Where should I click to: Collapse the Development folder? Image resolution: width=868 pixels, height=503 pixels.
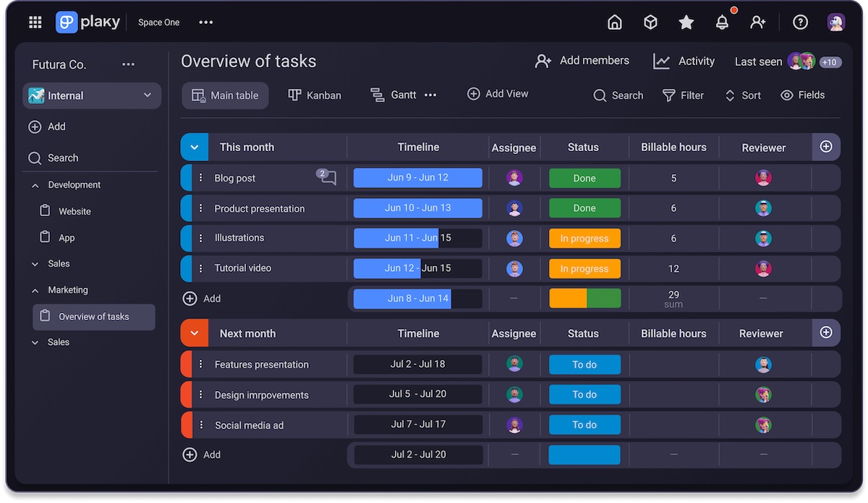[35, 185]
